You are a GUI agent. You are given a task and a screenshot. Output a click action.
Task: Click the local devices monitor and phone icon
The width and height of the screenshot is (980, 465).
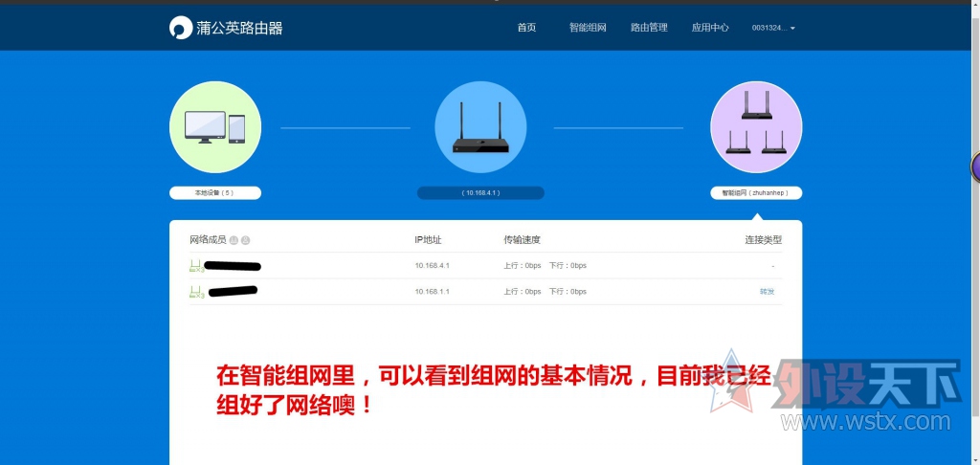pyautogui.click(x=215, y=127)
